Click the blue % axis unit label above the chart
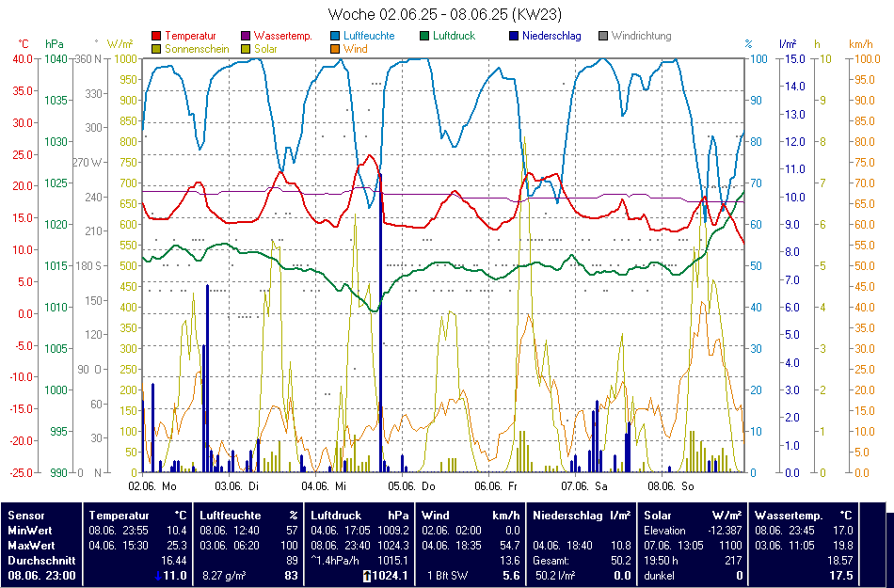 point(749,44)
